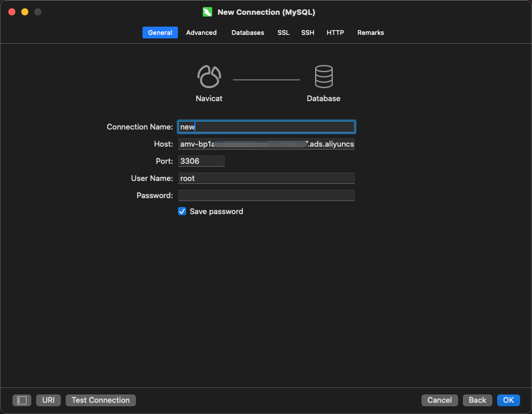
Task: Cancel the new connection dialog
Action: (x=439, y=400)
